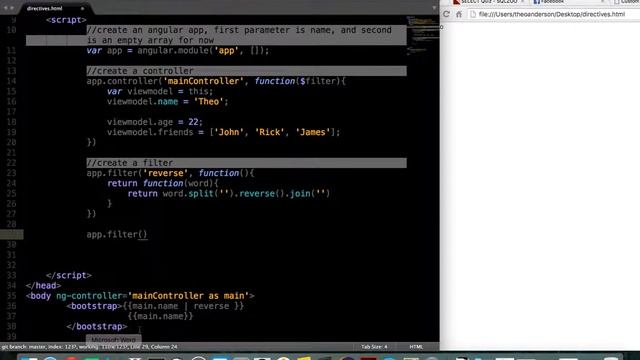
Task: Go to next tab with right arrow
Action: [x=12, y=8]
